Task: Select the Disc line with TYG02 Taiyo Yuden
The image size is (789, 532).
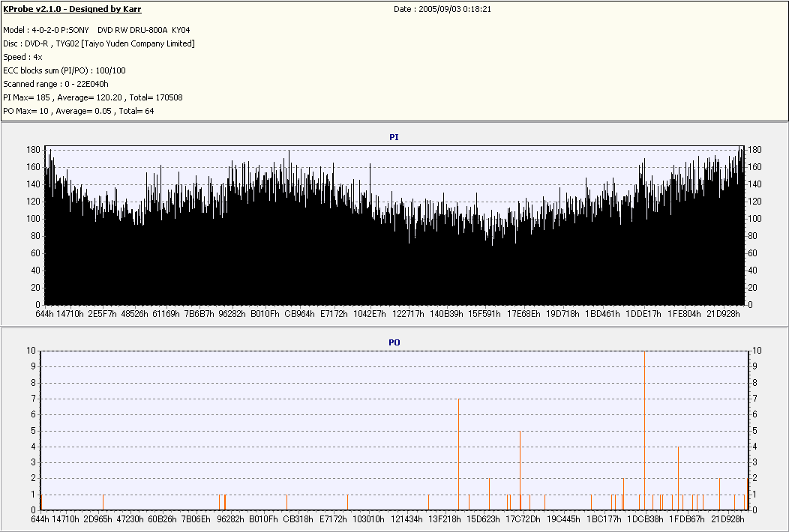Action: coord(99,43)
